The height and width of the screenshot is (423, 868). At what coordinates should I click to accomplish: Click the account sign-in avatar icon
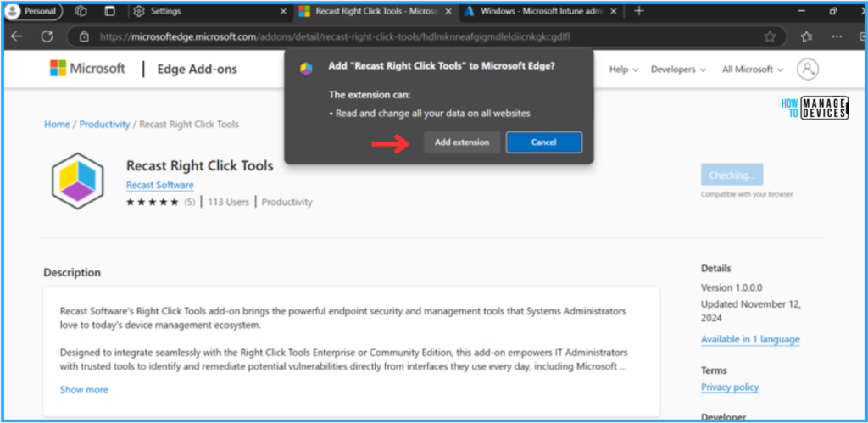(808, 70)
